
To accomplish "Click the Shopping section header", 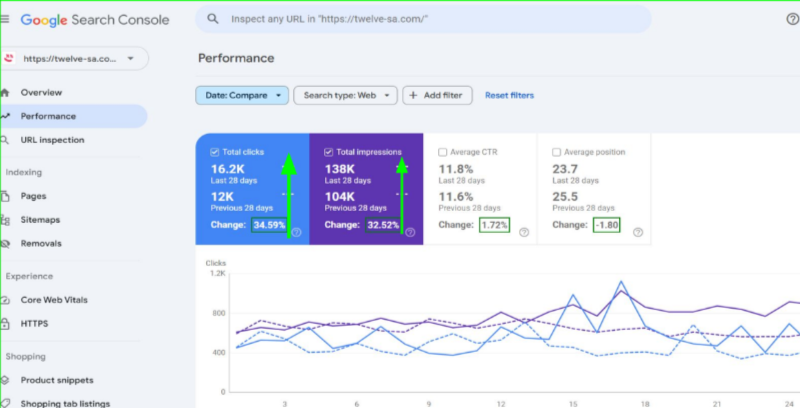I will [x=26, y=356].
